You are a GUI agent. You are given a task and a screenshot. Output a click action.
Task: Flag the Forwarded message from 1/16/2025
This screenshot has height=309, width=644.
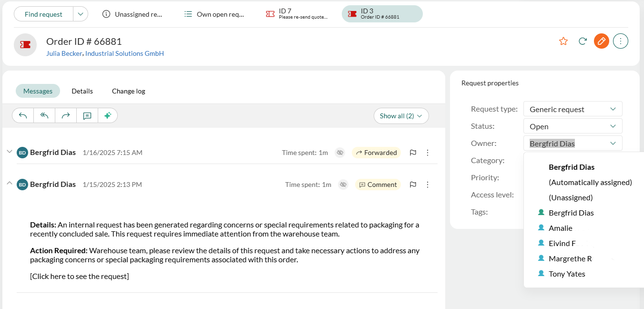[x=413, y=153]
